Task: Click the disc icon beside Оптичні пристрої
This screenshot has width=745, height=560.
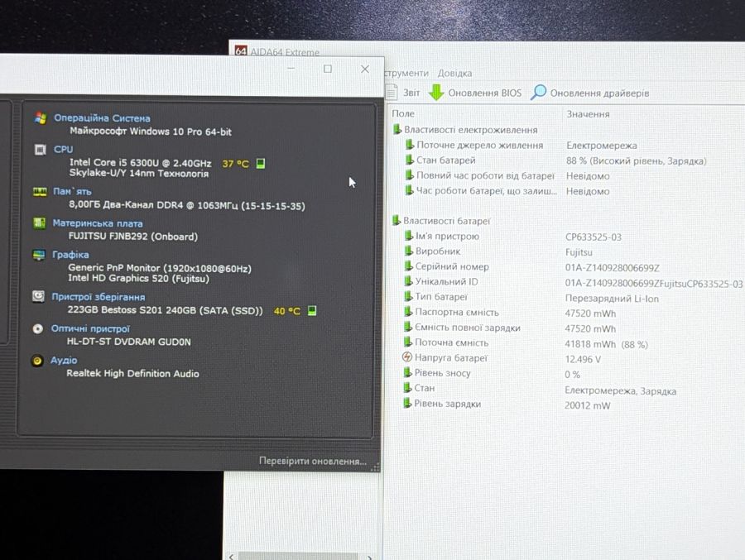Action: (38, 328)
